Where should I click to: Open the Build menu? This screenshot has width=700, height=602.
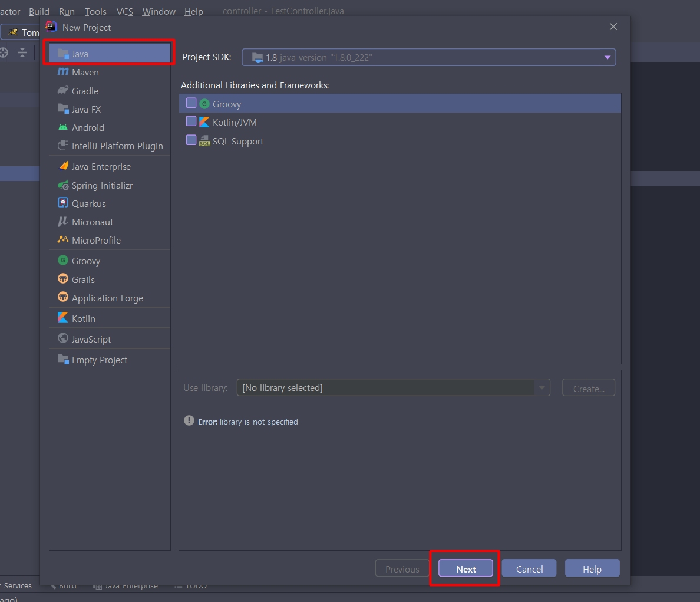click(x=39, y=11)
